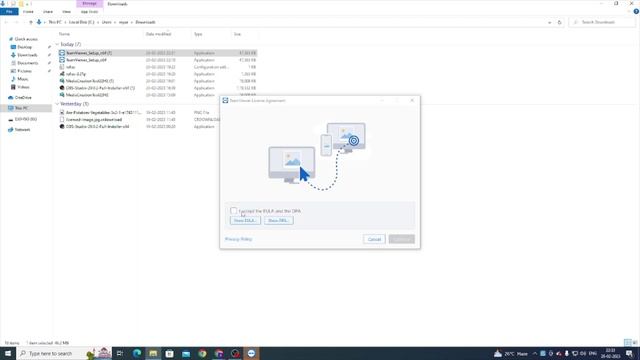Sort by the Name column header
This screenshot has width=640, height=360.
click(x=64, y=34)
